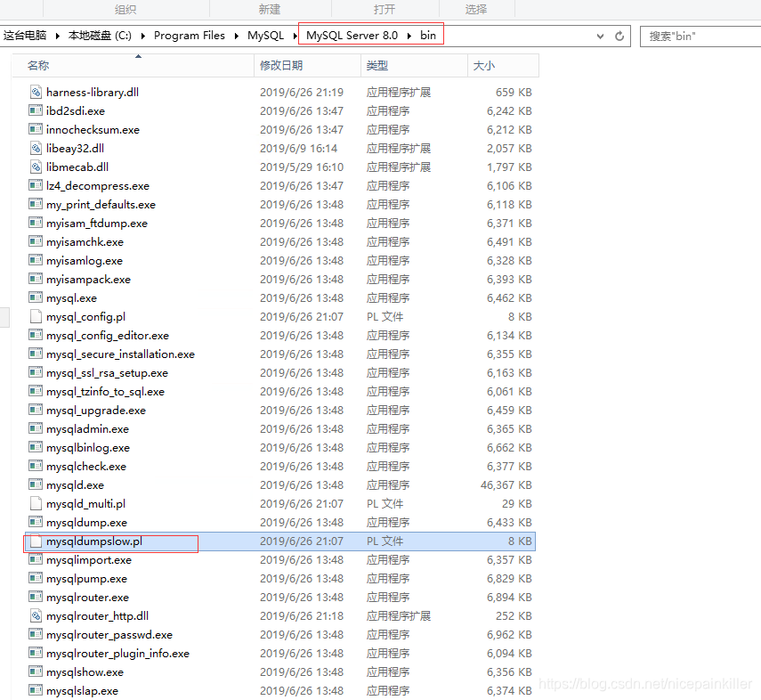Image resolution: width=761 pixels, height=700 pixels.
Task: Expand the arrow after MySQL breadcrumb
Action: [x=295, y=36]
